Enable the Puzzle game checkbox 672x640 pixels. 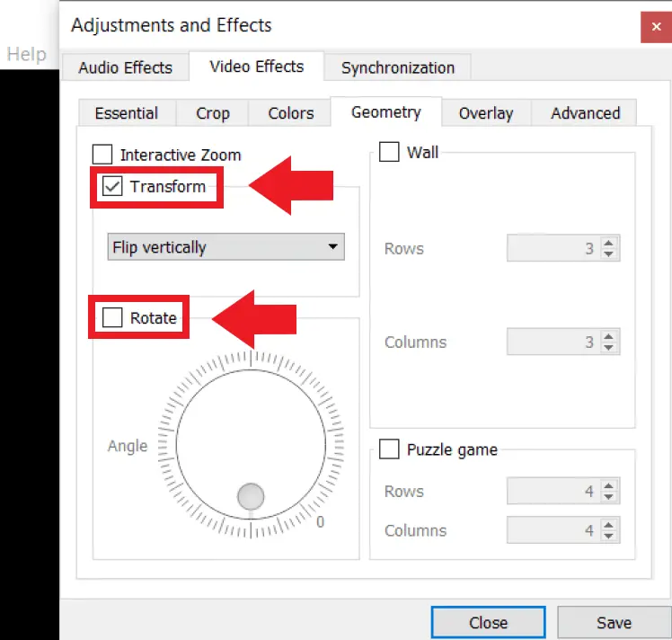tap(389, 449)
